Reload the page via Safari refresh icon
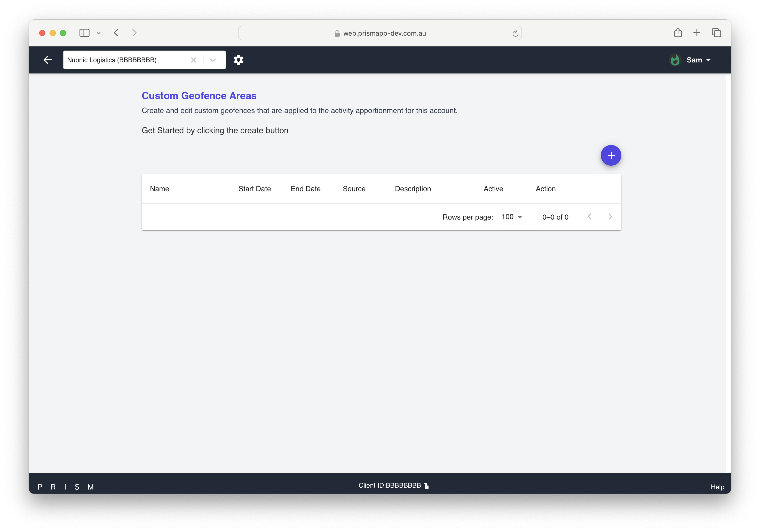Image resolution: width=760 pixels, height=532 pixels. pyautogui.click(x=515, y=33)
